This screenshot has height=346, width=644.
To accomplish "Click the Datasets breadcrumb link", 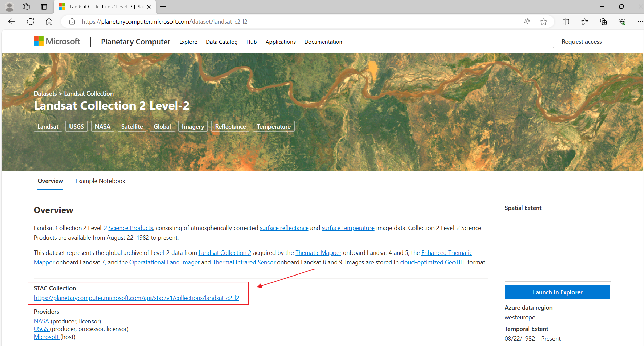I will point(45,93).
